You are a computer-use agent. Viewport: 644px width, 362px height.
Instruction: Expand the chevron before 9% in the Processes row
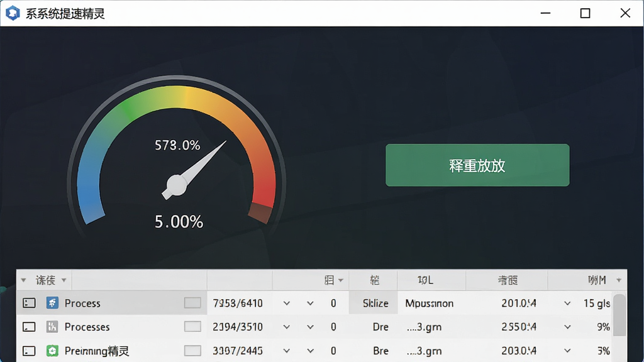567,327
